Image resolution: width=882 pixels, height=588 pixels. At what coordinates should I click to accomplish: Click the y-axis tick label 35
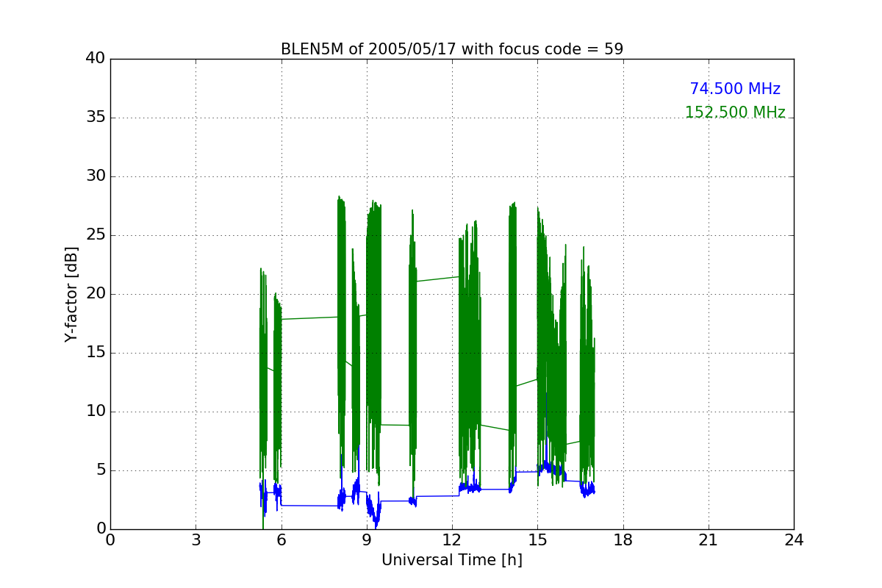[96, 118]
